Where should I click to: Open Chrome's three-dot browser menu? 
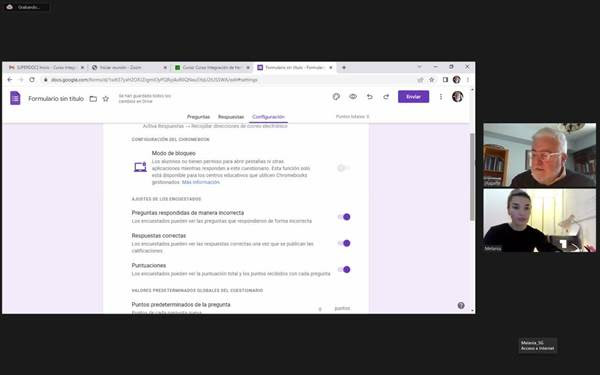pyautogui.click(x=468, y=80)
